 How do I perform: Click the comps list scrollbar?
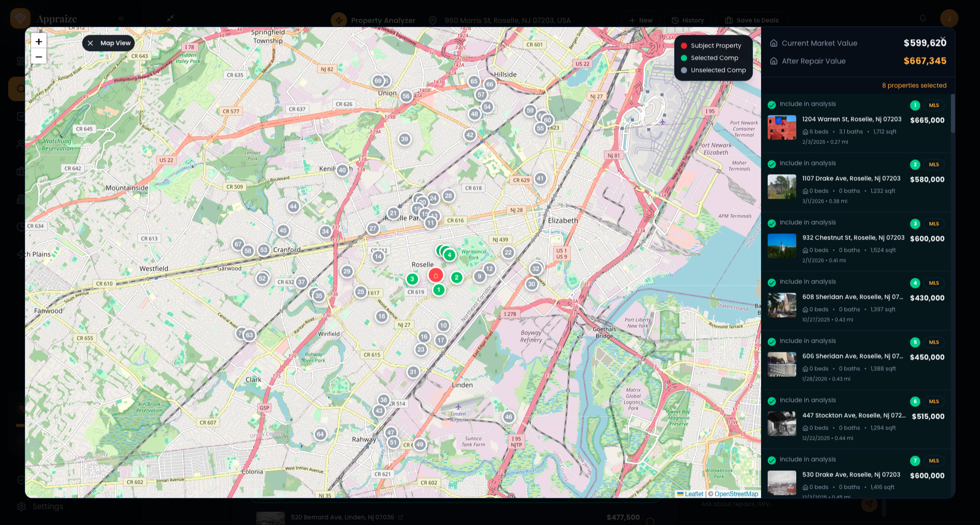pos(952,113)
